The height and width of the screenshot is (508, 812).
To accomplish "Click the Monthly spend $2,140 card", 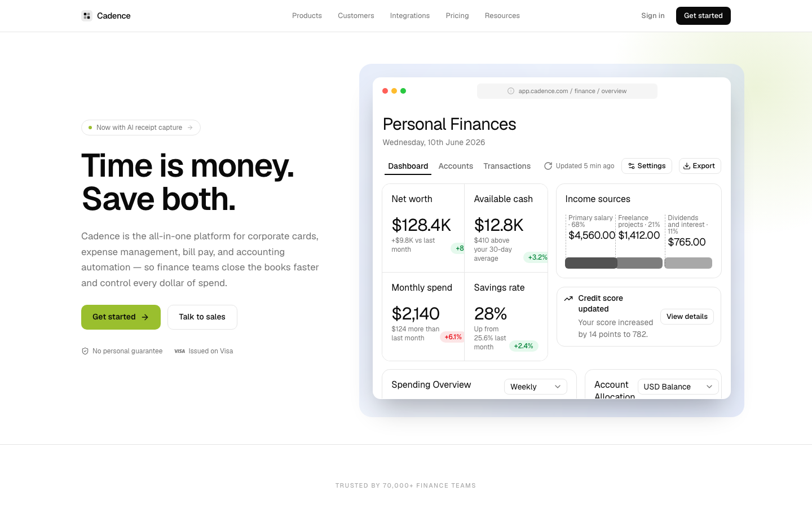I will pyautogui.click(x=423, y=317).
